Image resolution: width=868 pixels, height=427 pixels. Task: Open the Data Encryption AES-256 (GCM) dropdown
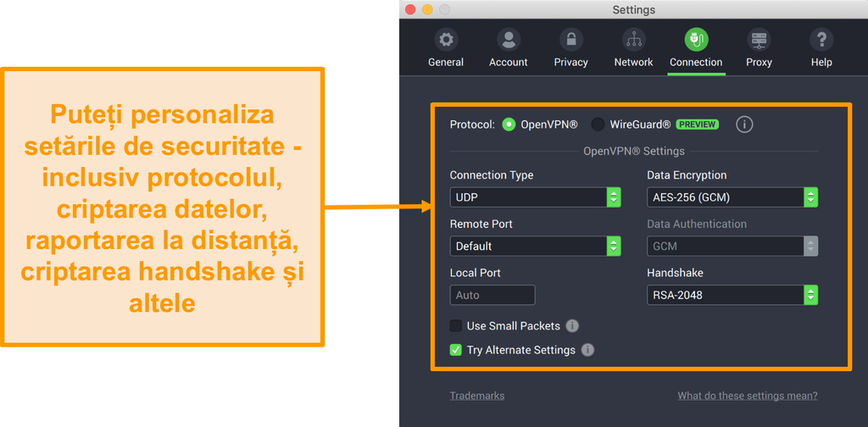(x=732, y=197)
